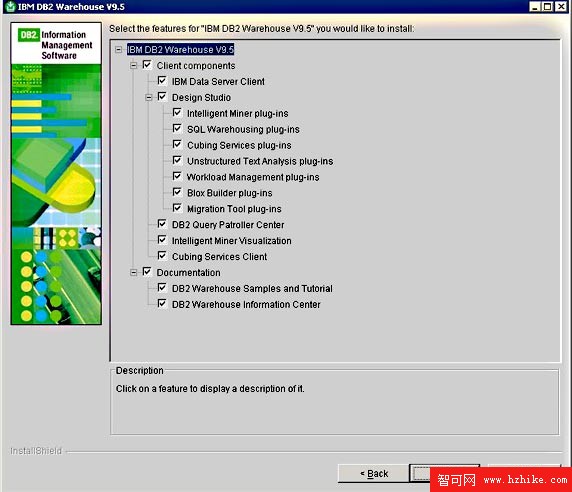Select Cubing Services plug-ins label
Image resolution: width=572 pixels, height=492 pixels.
click(x=239, y=146)
